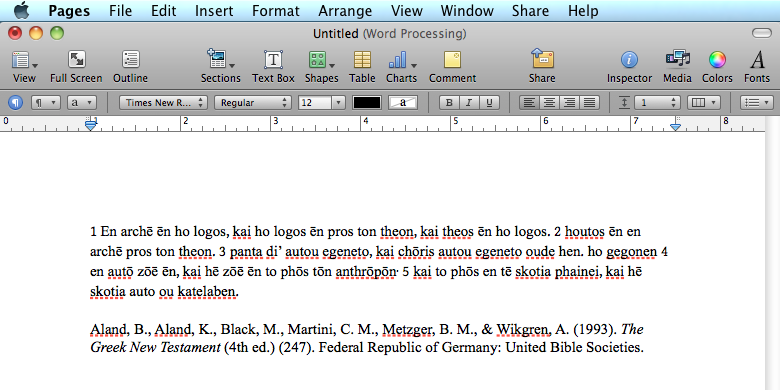The image size is (780, 390).
Task: Toggle italic formatting
Action: tap(469, 102)
